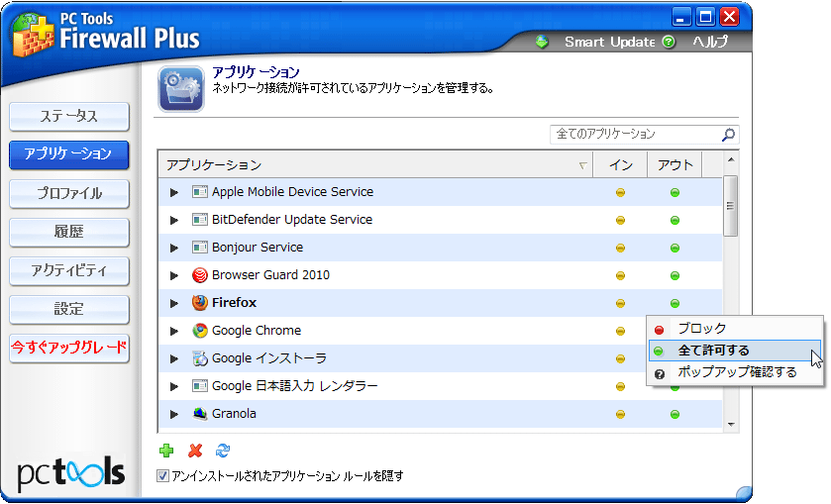This screenshot has height=504, width=831.
Task: Toggle アンインストールされたアプリケーション ルールを隠す checkbox
Action: tap(162, 476)
